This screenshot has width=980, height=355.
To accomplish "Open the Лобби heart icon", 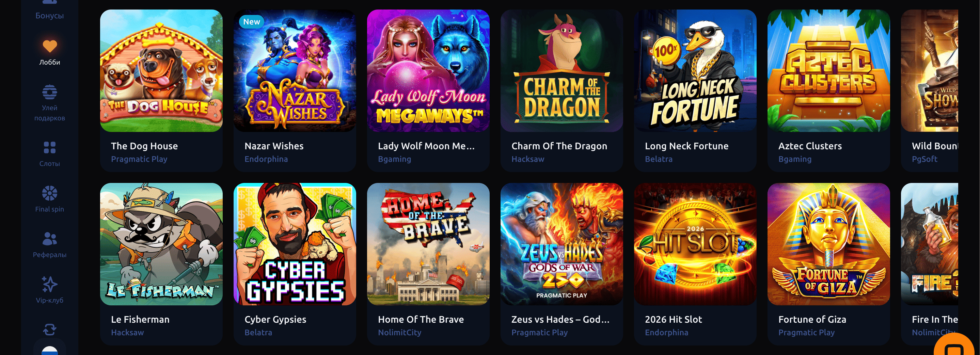I will tap(49, 46).
